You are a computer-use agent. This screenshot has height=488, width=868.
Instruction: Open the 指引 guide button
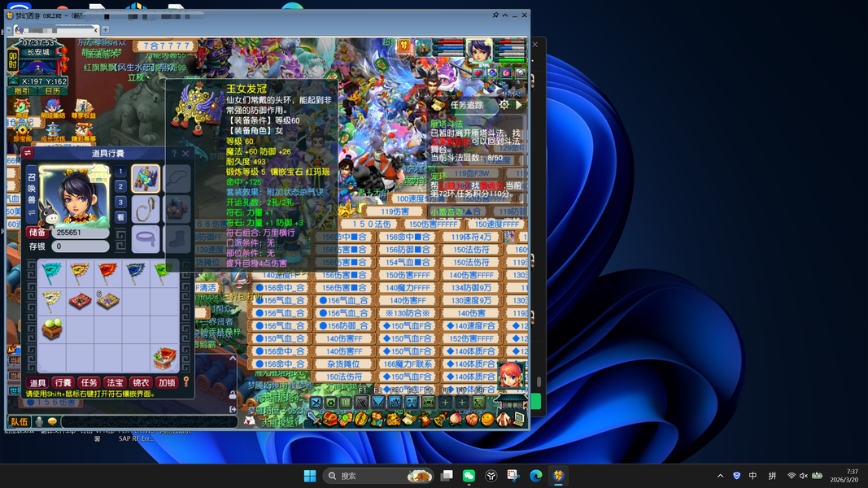23,91
